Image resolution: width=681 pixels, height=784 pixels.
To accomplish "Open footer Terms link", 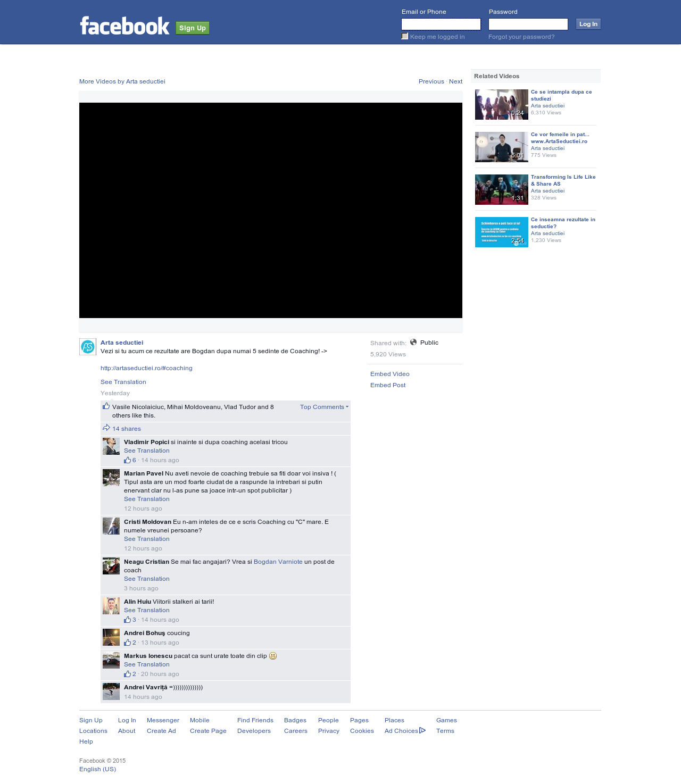I will coord(445,731).
